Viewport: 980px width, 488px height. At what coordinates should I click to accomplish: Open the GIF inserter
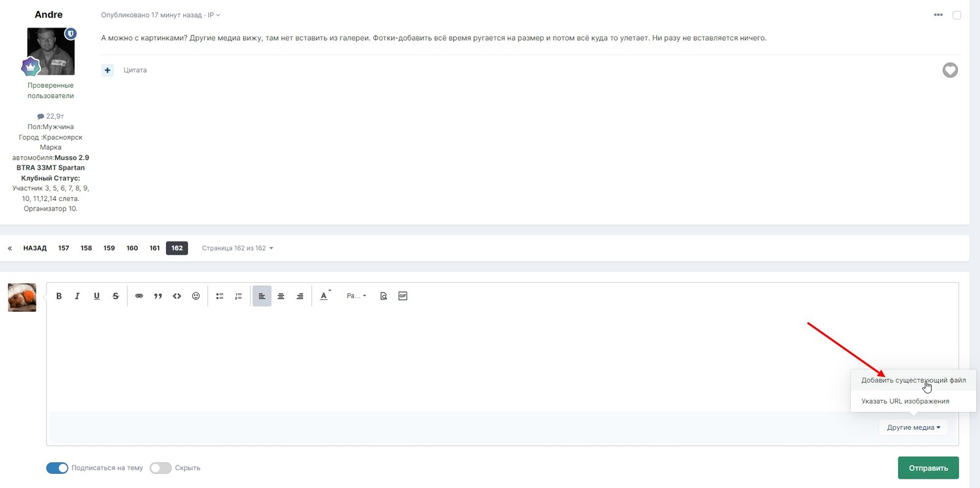(402, 296)
